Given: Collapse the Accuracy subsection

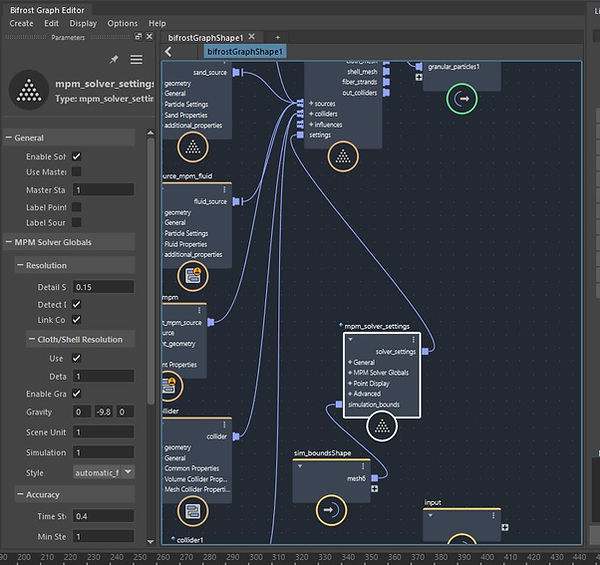Looking at the screenshot, I should (x=20, y=494).
